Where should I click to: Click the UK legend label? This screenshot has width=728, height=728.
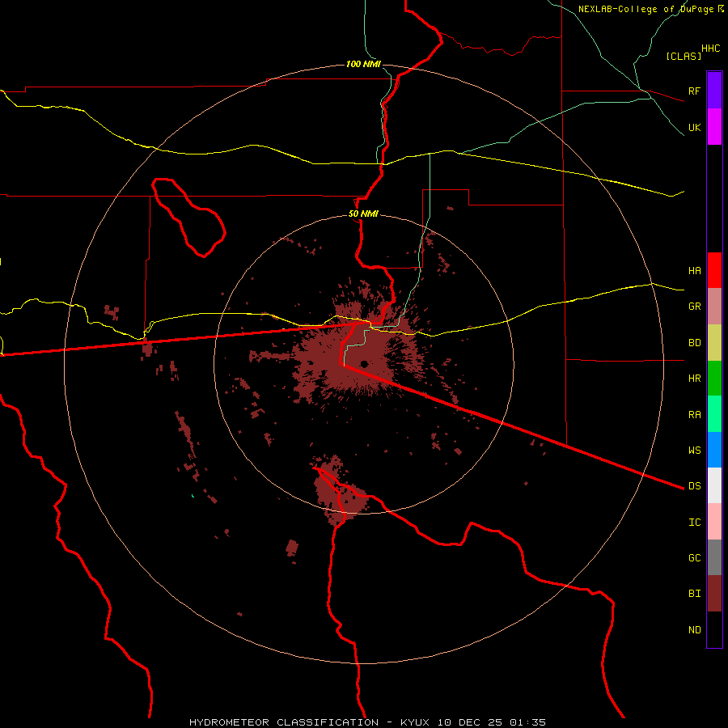tap(694, 127)
